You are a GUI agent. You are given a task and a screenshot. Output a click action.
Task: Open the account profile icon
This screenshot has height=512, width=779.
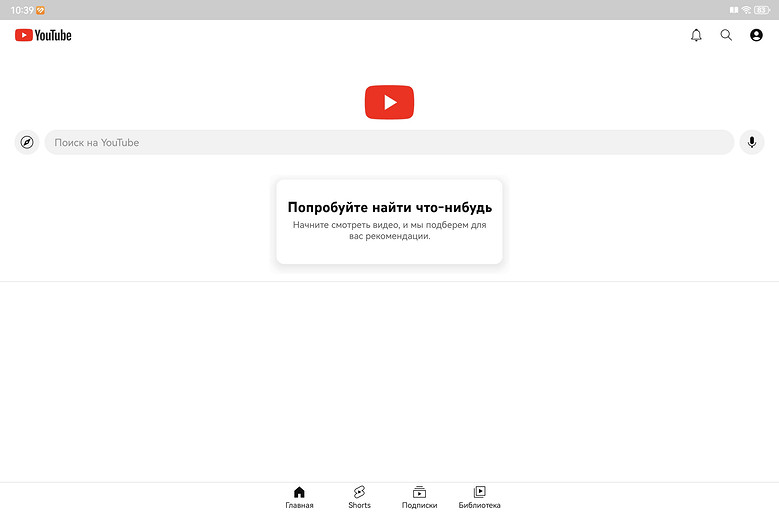pyautogui.click(x=756, y=35)
